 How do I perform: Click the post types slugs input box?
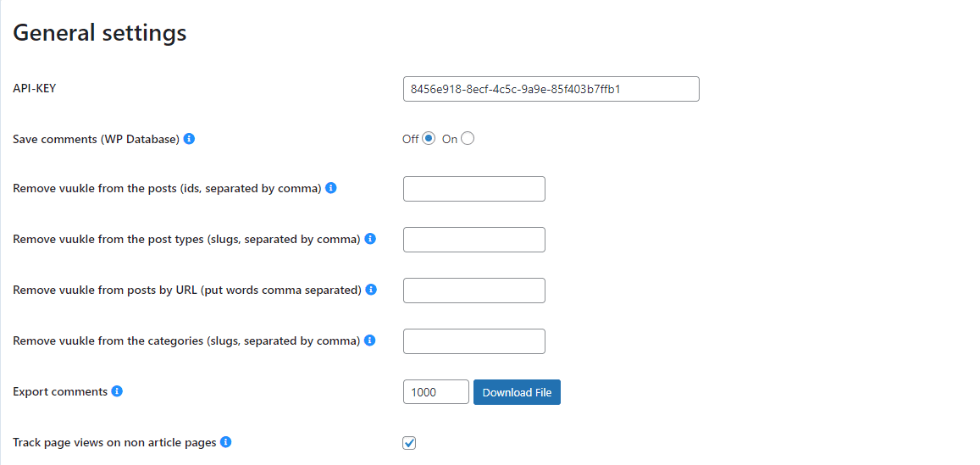(474, 240)
